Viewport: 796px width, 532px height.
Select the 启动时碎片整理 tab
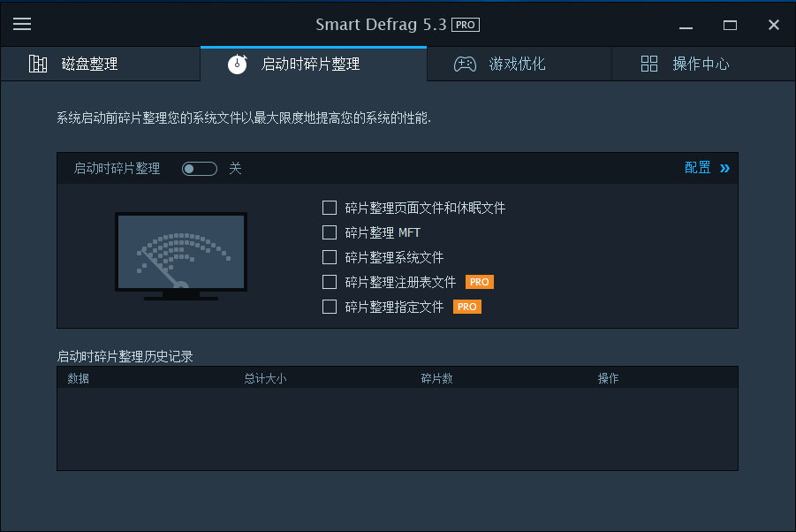point(314,64)
